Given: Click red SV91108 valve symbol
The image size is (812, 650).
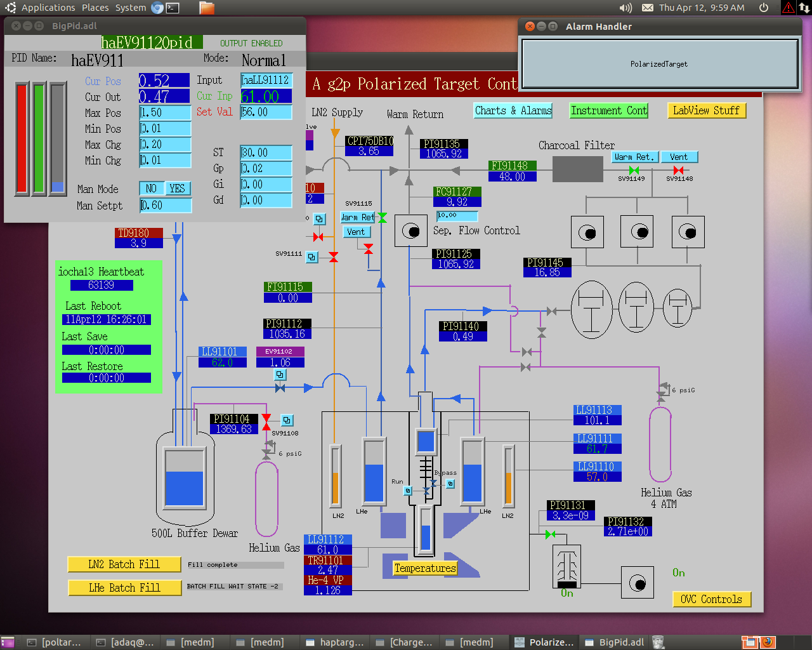Looking at the screenshot, I should point(266,421).
